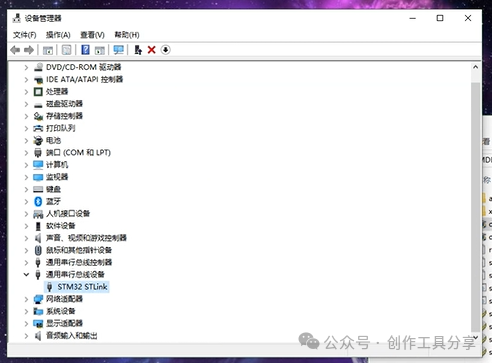
Task: Select the 计算机 category label
Action: 57,165
